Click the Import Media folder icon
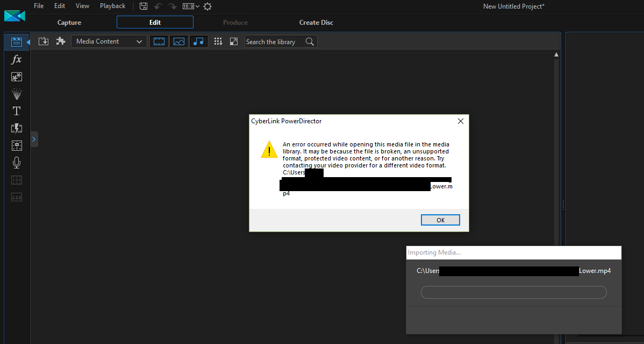Image resolution: width=644 pixels, height=344 pixels. pyautogui.click(x=44, y=41)
